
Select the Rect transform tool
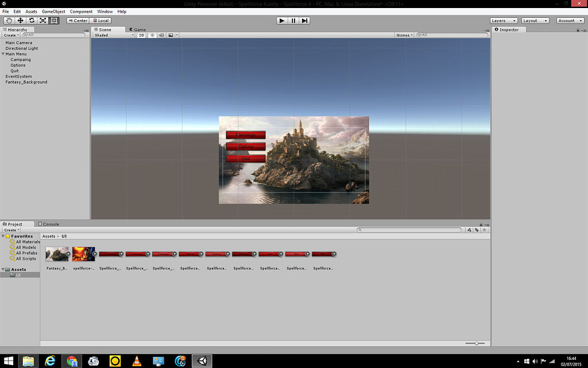point(55,20)
